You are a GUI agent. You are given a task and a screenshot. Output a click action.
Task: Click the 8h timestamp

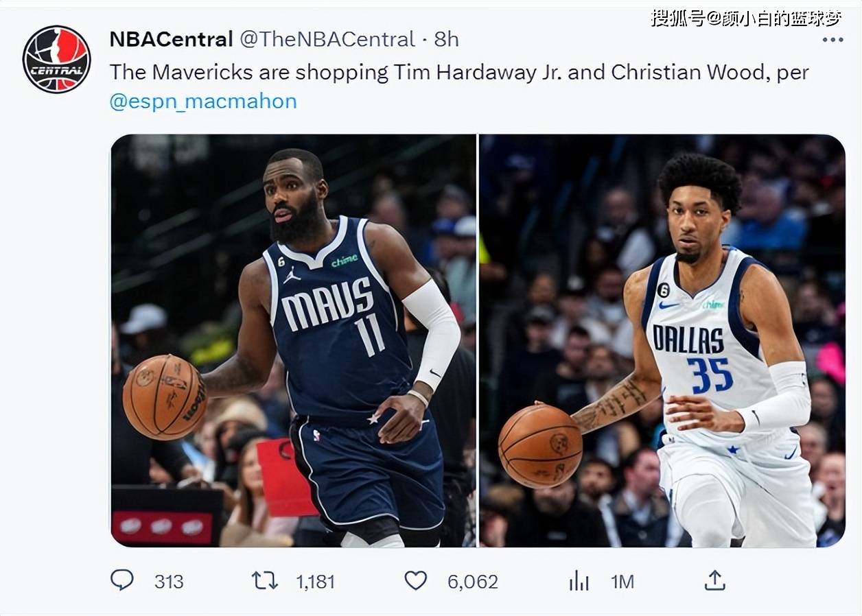click(446, 39)
